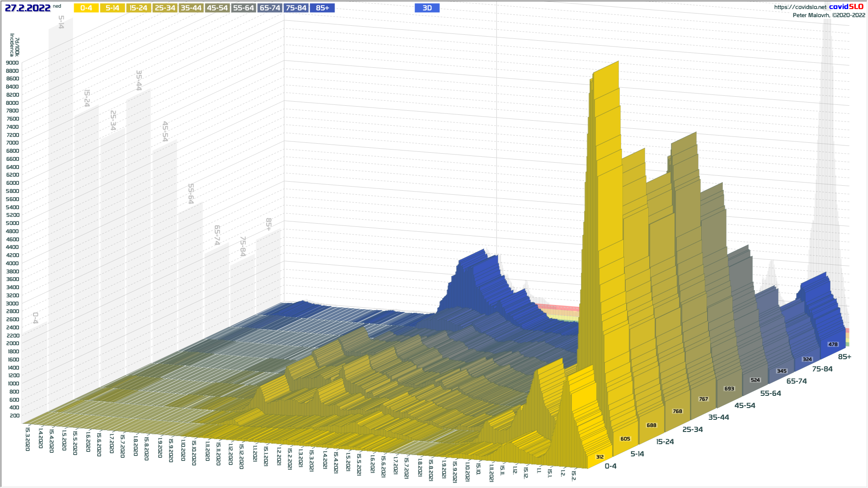Toggle the 0-4 age group legend button

point(86,8)
